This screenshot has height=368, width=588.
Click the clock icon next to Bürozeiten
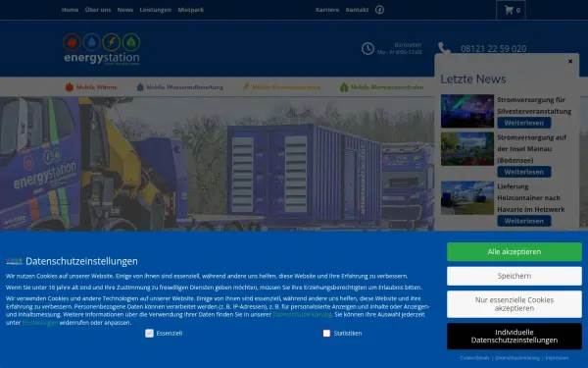(367, 49)
